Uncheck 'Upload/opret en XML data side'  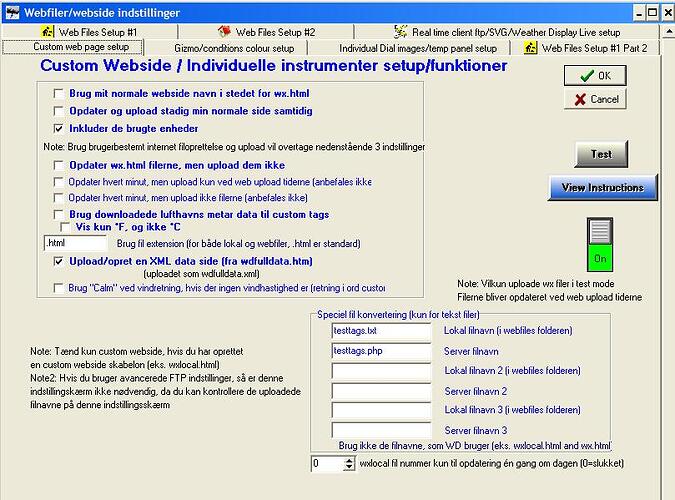(x=58, y=261)
